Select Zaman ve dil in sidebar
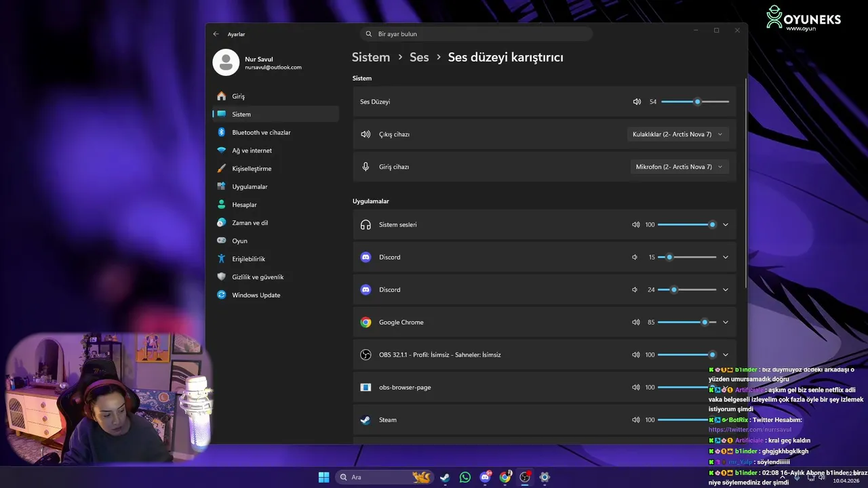The height and width of the screenshot is (488, 868). (276, 222)
